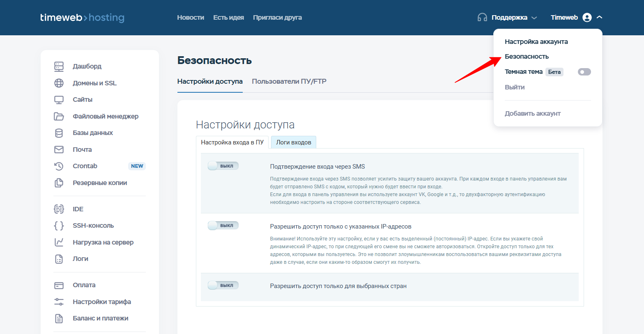This screenshot has height=334, width=644.
Task: Enable access only for selected countries
Action: tap(223, 286)
